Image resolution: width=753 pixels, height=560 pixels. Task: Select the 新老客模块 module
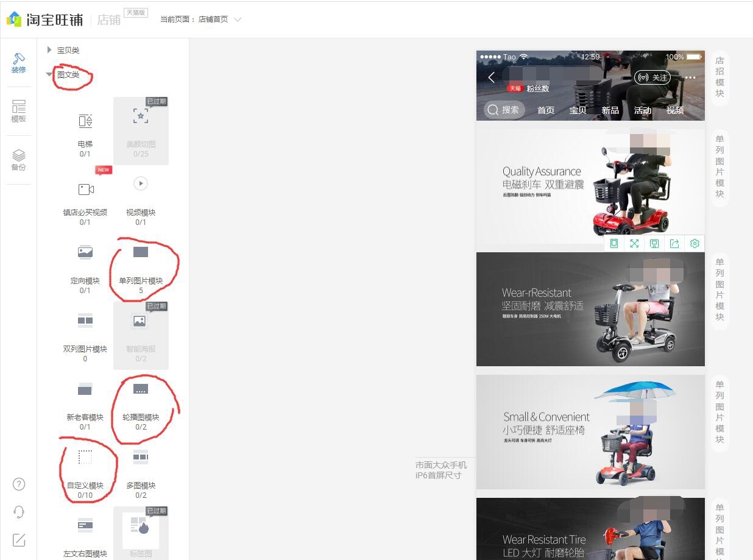(x=85, y=404)
